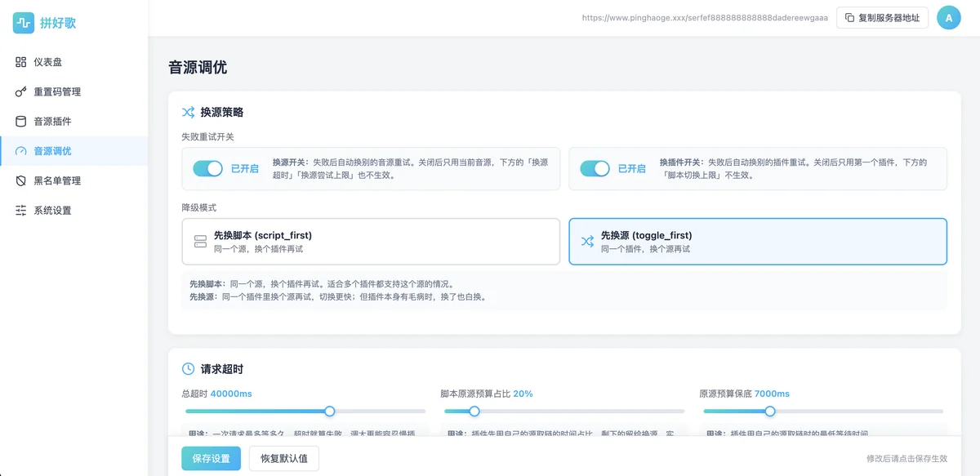Click 保存设置 button
The width and height of the screenshot is (980, 476).
tap(211, 459)
